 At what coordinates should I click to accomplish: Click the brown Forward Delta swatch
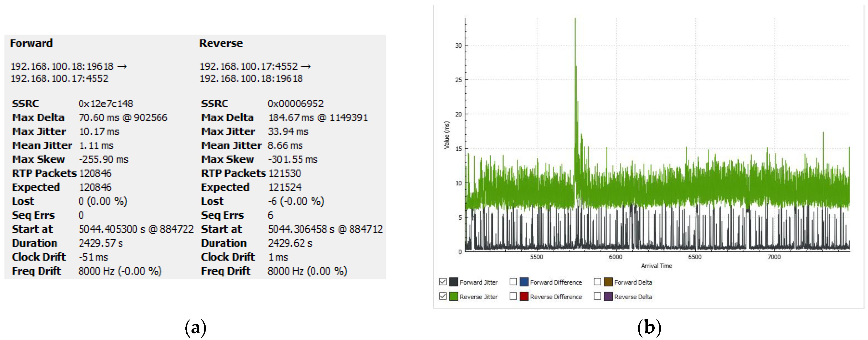[x=608, y=282]
